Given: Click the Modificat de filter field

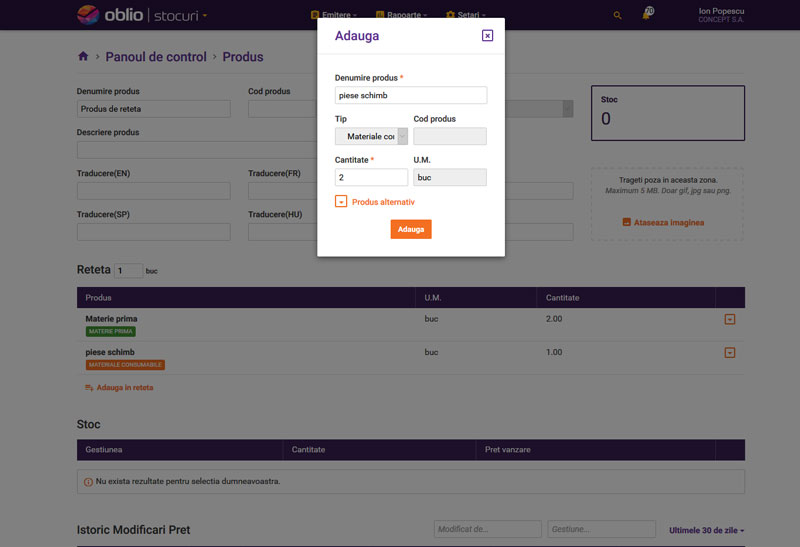Looking at the screenshot, I should (x=487, y=529).
